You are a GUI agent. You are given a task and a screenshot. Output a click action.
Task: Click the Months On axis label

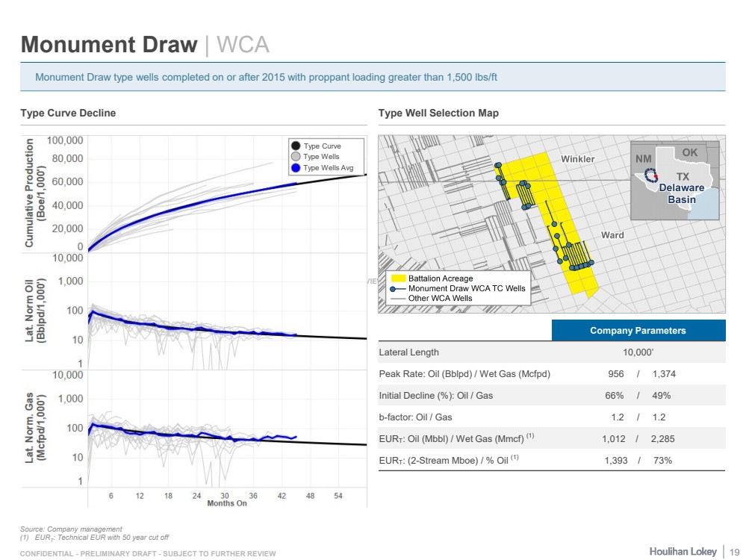226,503
